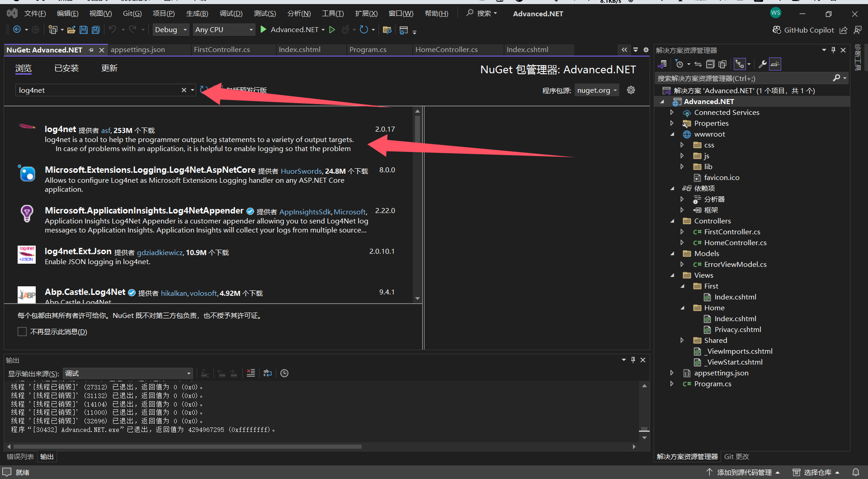Screen dimensions: 868x479
Task: Open tab settings gear above editor
Action: pyautogui.click(x=646, y=50)
